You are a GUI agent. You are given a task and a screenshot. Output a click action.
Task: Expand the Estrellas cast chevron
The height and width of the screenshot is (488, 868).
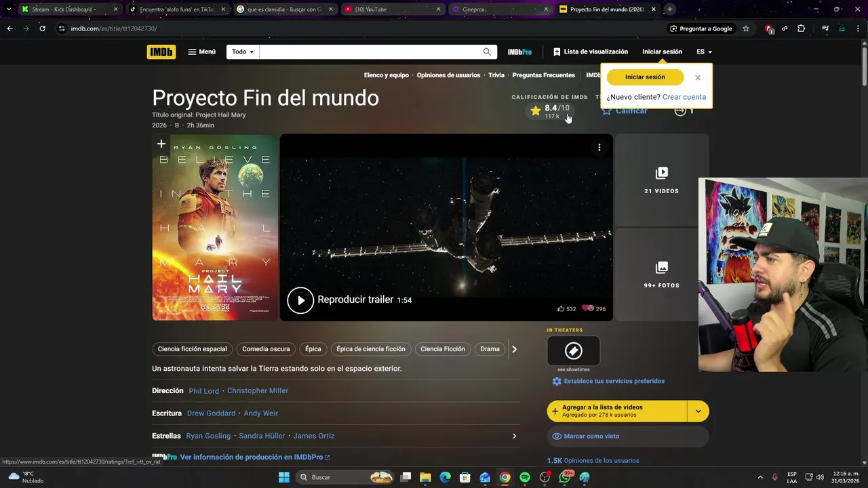(x=514, y=436)
